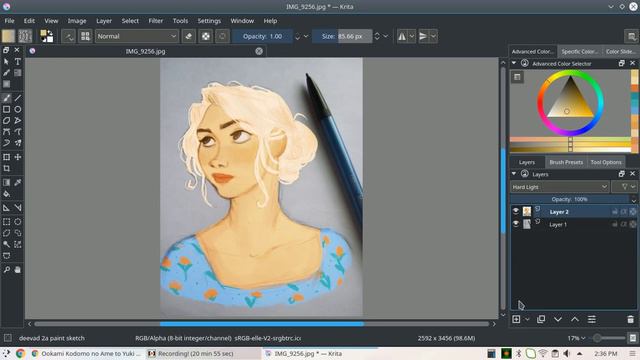Select the Transform tool
Image resolution: width=640 pixels, height=360 pixels.
7,157
